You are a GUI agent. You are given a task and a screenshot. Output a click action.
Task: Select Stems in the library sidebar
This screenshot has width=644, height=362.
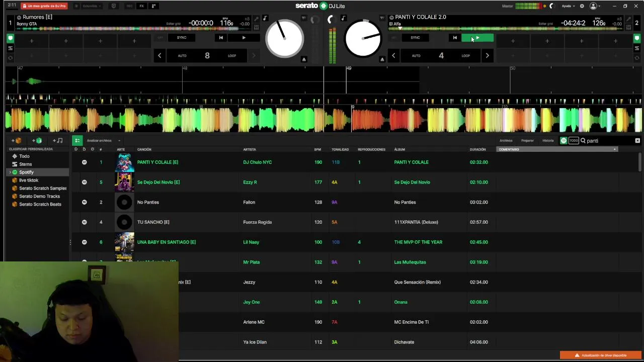[x=25, y=164]
